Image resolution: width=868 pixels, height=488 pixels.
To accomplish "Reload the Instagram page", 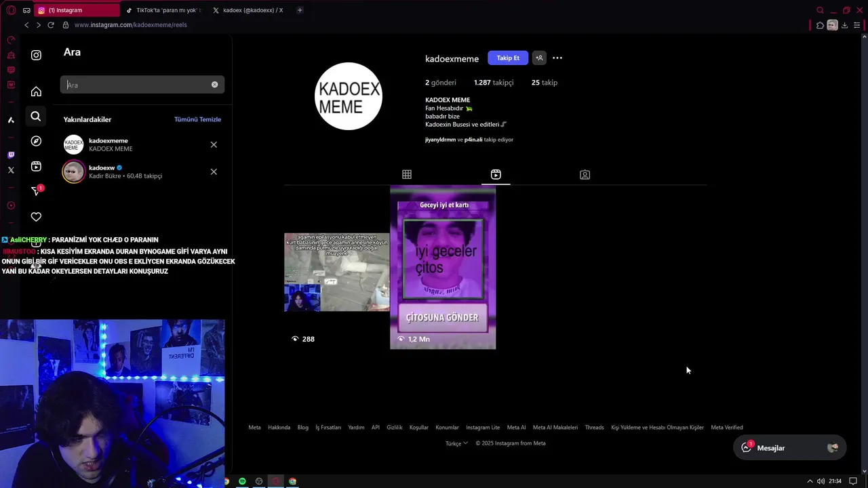I will [x=51, y=25].
